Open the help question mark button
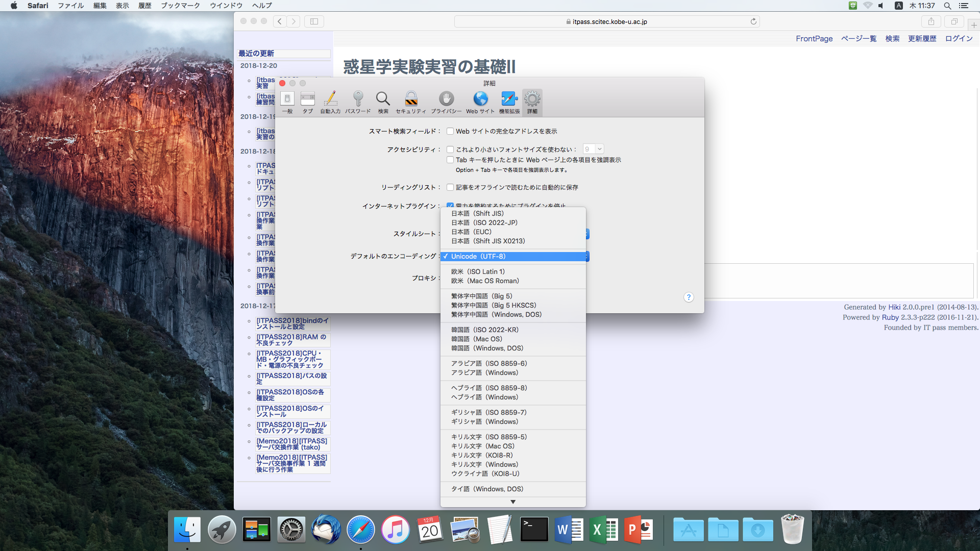The height and width of the screenshot is (551, 980). click(x=689, y=297)
